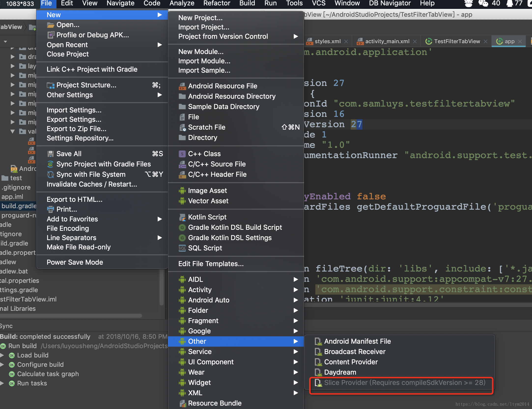Image resolution: width=532 pixels, height=409 pixels.
Task: Open the DB Navigator menu
Action: 390,3
